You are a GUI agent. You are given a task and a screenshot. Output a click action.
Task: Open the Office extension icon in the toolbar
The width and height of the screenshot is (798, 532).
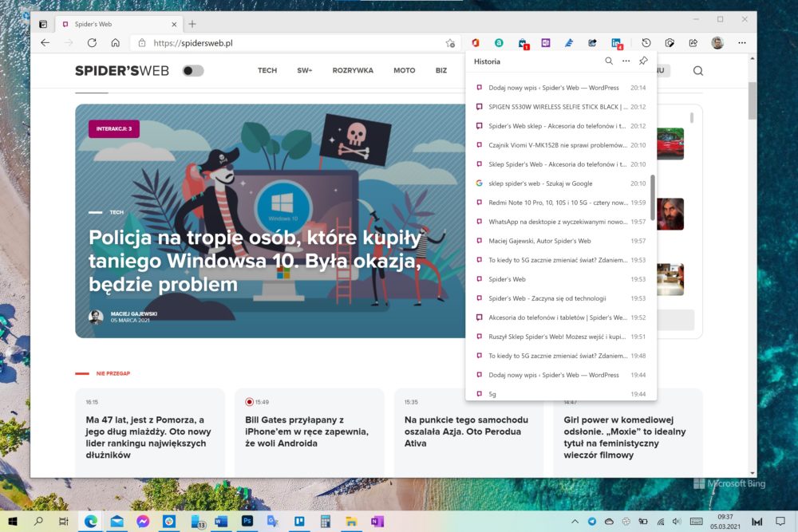476,43
